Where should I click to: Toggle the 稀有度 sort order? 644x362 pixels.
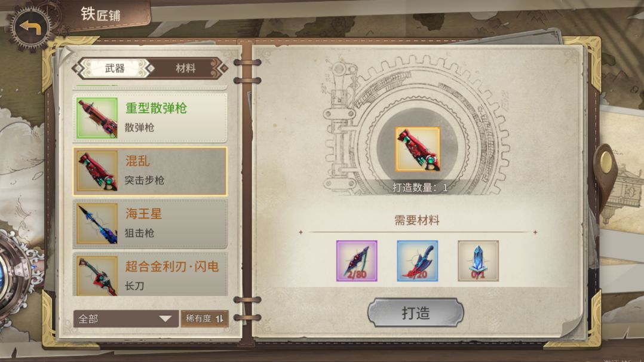tap(204, 318)
